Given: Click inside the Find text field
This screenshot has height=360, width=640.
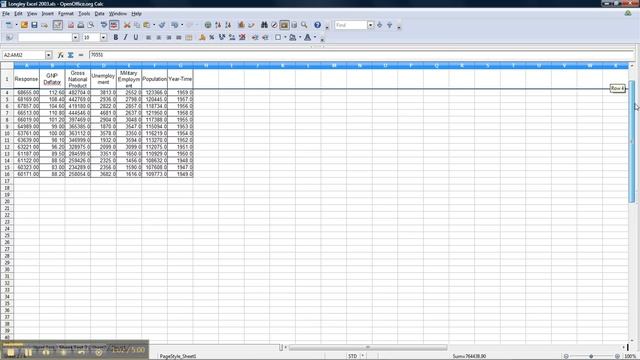Looking at the screenshot, I should (351, 25).
